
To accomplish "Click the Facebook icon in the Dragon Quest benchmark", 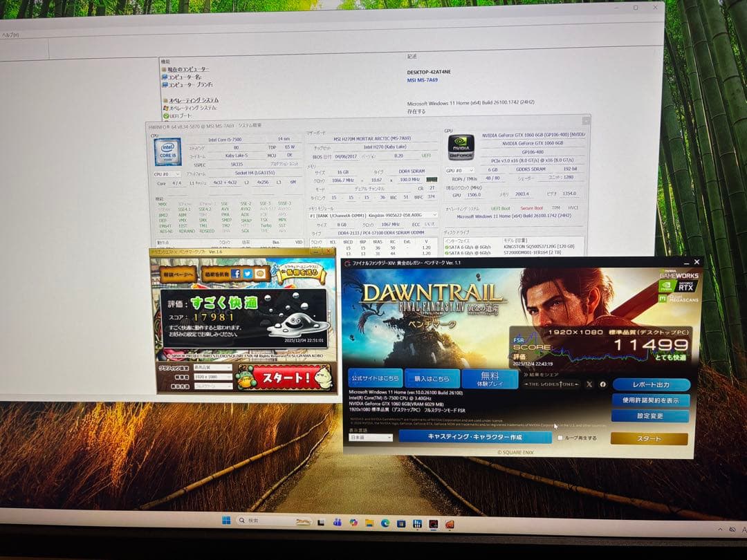I will (236, 272).
